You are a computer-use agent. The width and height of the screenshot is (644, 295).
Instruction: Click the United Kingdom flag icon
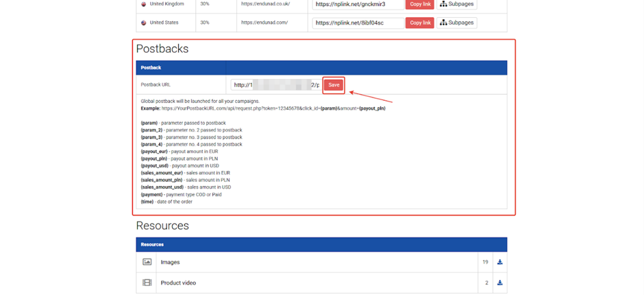tap(143, 4)
